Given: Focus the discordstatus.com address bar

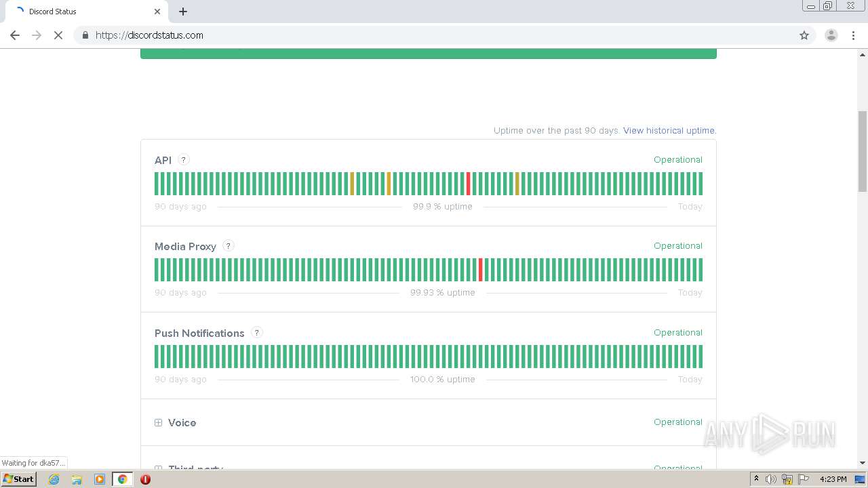Looking at the screenshot, I should point(434,35).
